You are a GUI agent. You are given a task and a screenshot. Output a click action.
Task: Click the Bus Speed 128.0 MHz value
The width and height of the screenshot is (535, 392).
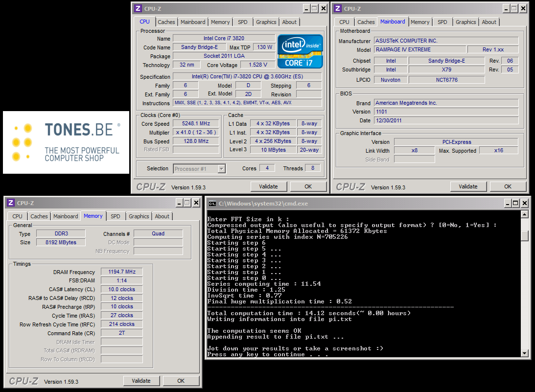[196, 141]
